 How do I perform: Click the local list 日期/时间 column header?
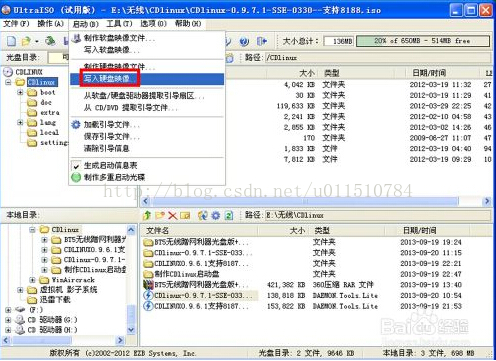(427, 230)
